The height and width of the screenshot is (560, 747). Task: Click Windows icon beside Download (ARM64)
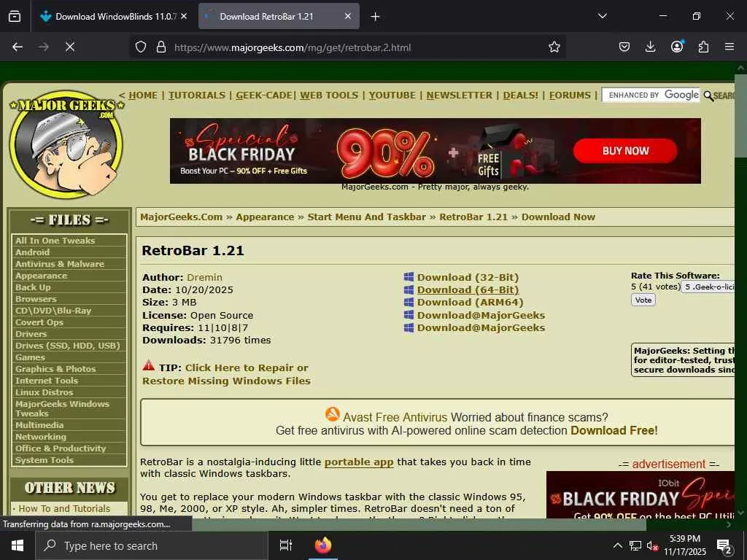click(409, 302)
